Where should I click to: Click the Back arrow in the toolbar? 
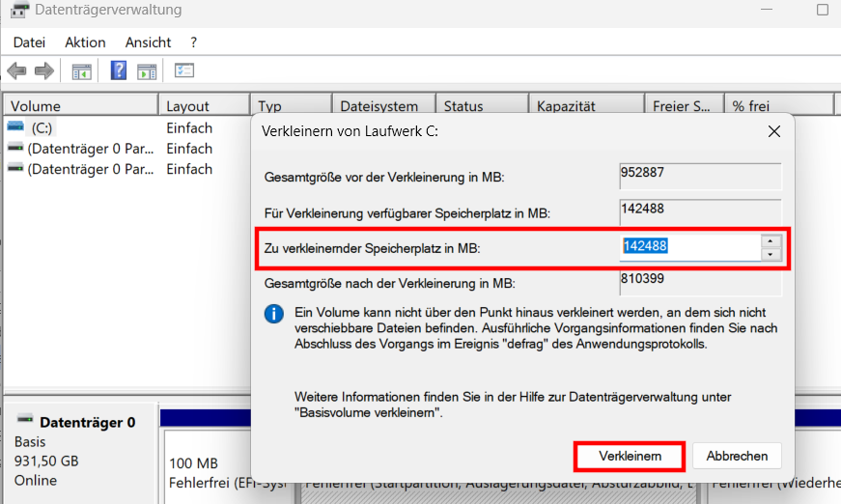[16, 70]
